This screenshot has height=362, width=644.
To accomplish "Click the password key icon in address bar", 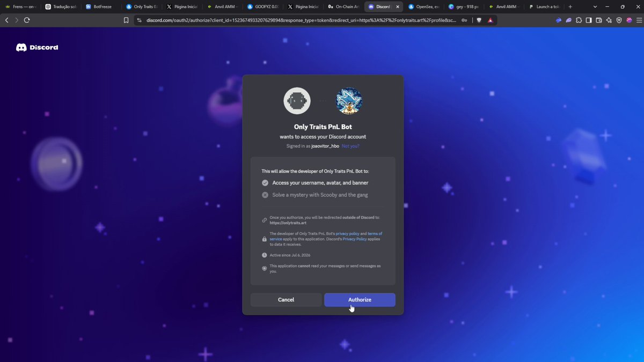I will 464,20.
